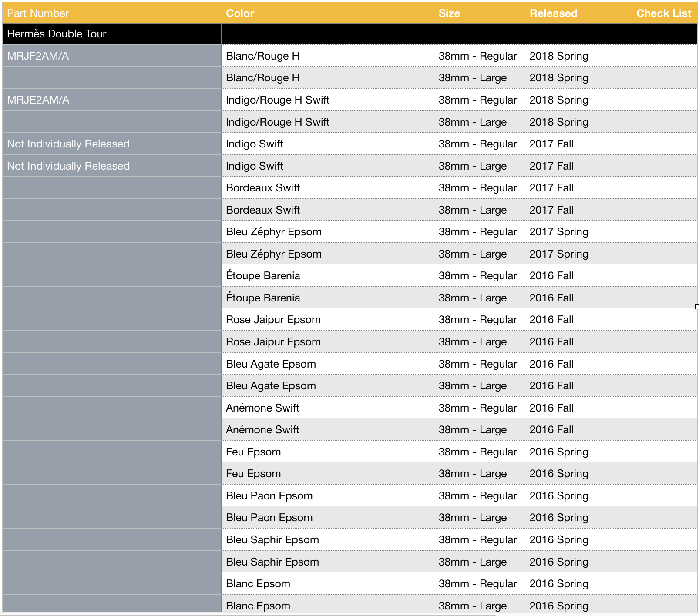Select 2016 Spring for Blanc Epsom Regular
699x616 pixels.
(559, 584)
